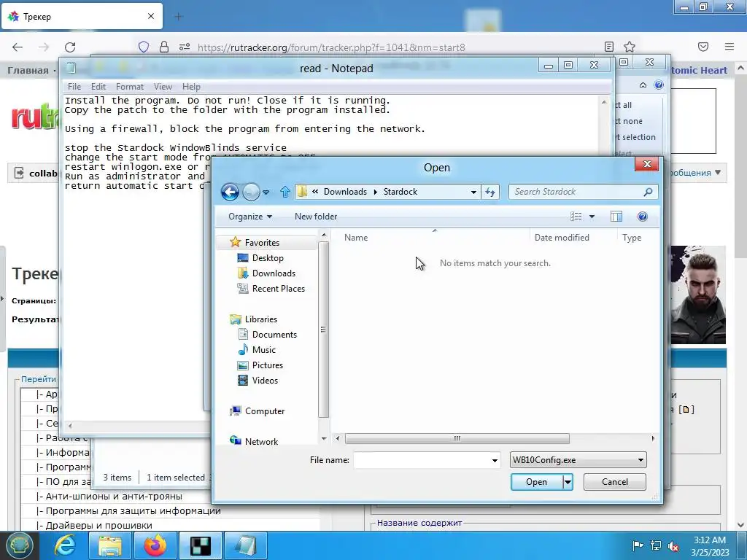747x560 pixels.
Task: Click the Forward arrow in Open dialog
Action: click(251, 192)
